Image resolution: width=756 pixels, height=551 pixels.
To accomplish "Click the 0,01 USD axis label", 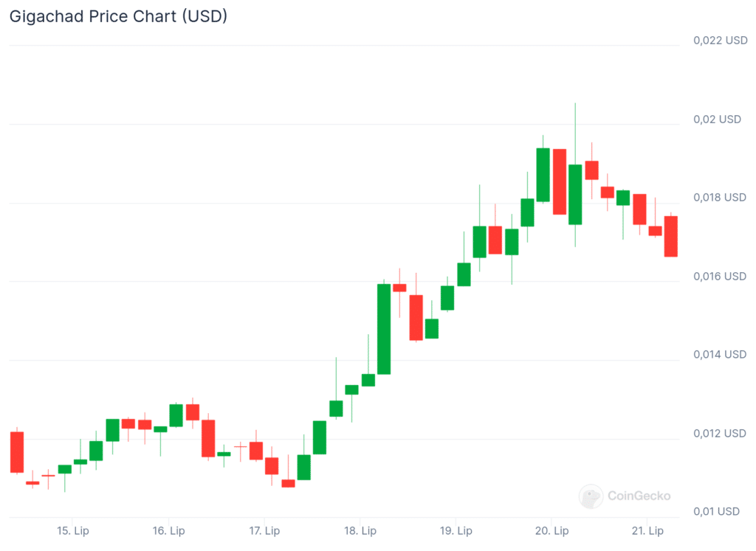I will (717, 511).
